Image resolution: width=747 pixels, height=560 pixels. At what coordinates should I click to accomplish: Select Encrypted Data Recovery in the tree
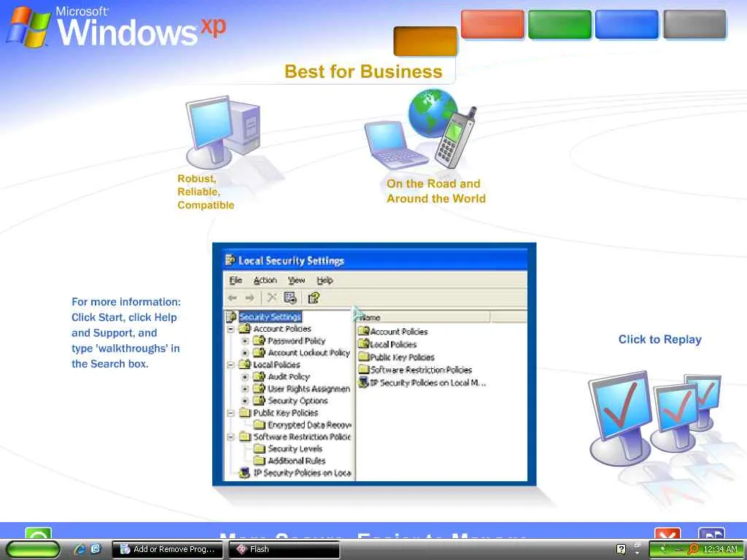coord(309,425)
